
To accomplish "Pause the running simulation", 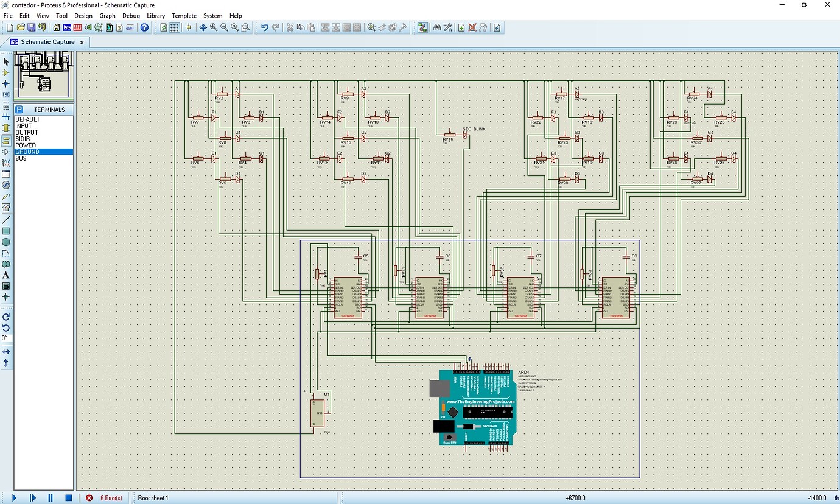I will click(51, 498).
